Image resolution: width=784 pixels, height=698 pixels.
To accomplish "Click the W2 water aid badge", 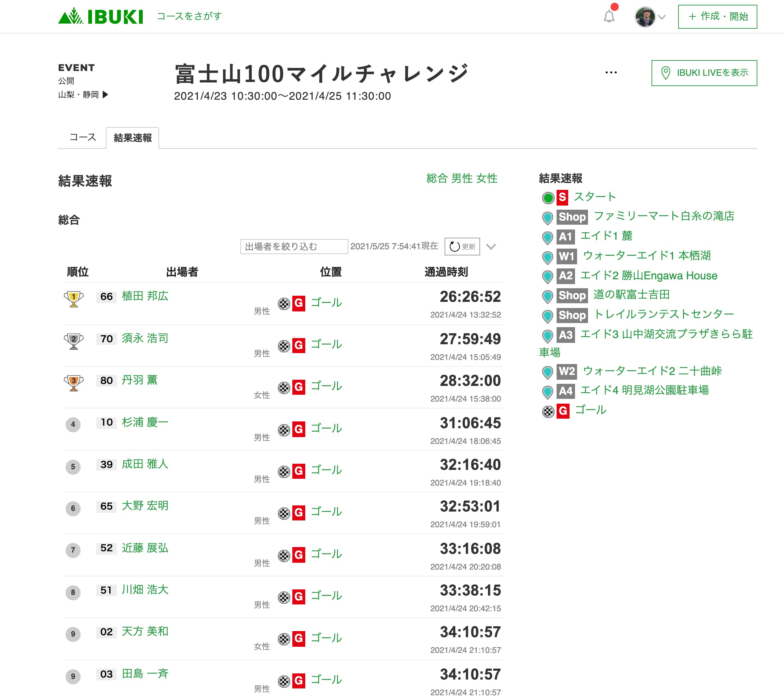I will point(566,371).
